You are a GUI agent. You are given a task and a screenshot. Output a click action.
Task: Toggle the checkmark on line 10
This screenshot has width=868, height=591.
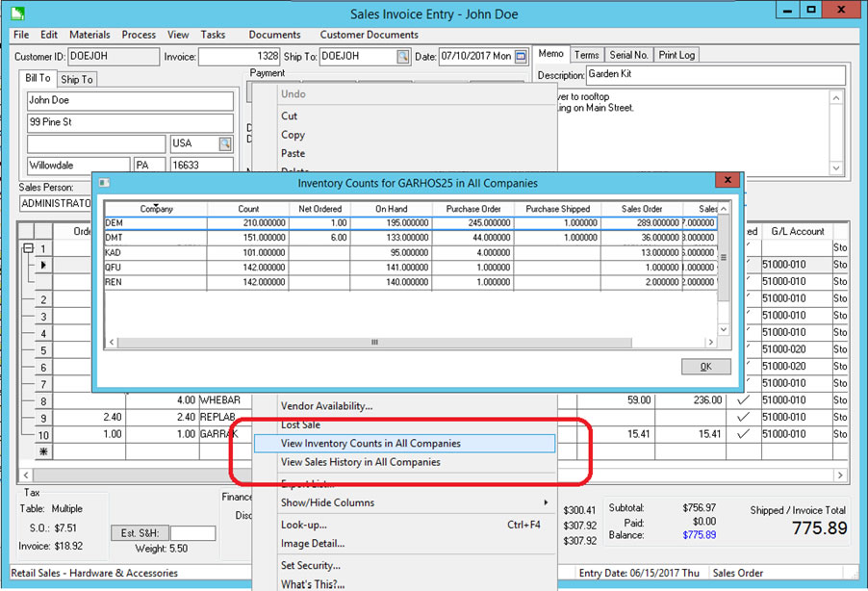[x=742, y=435]
